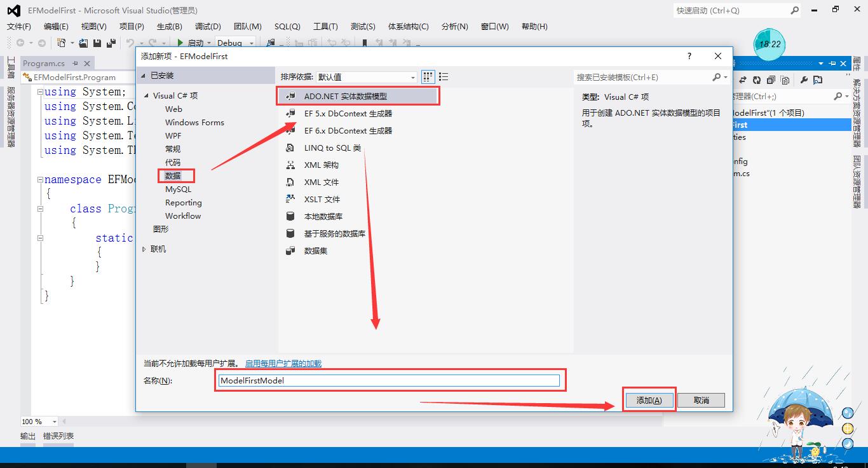Select MySQL category in tree
This screenshot has height=468, width=868.
tap(178, 189)
